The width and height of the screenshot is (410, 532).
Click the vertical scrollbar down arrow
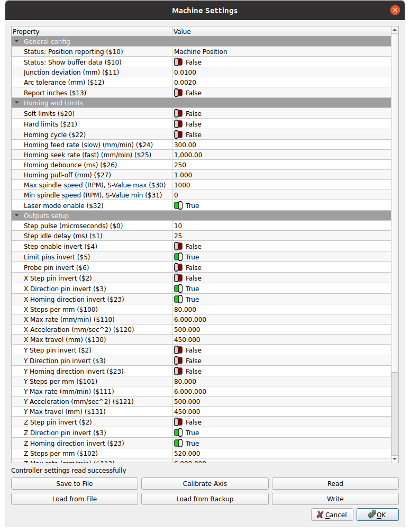(x=395, y=458)
